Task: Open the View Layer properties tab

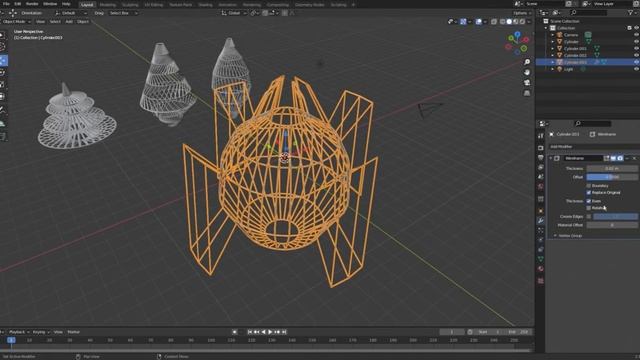Action: [x=541, y=167]
